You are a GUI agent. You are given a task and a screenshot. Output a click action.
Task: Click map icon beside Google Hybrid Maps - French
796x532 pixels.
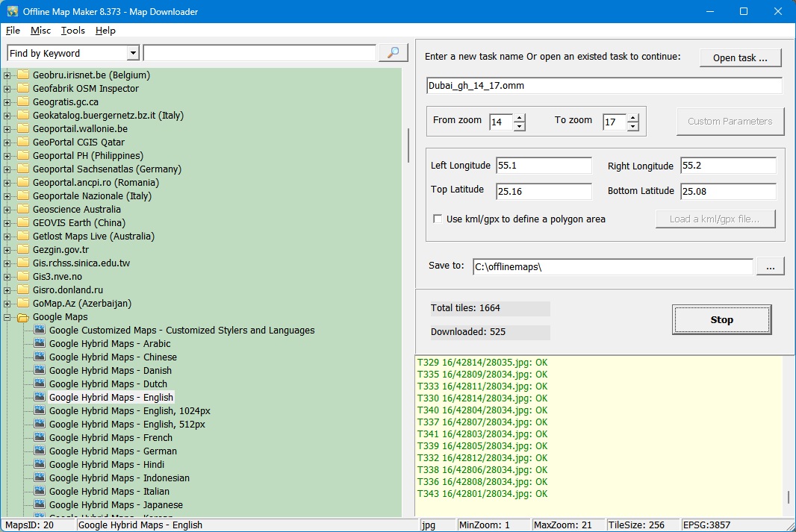coord(40,437)
